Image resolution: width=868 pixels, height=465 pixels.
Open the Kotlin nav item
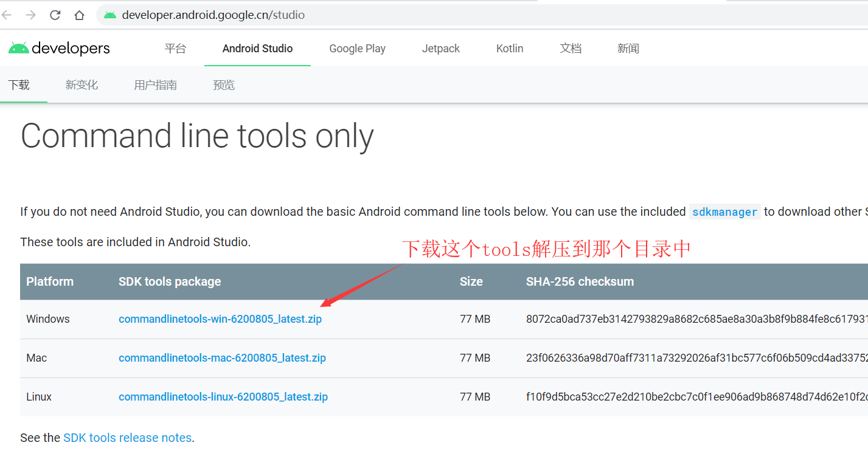(510, 49)
